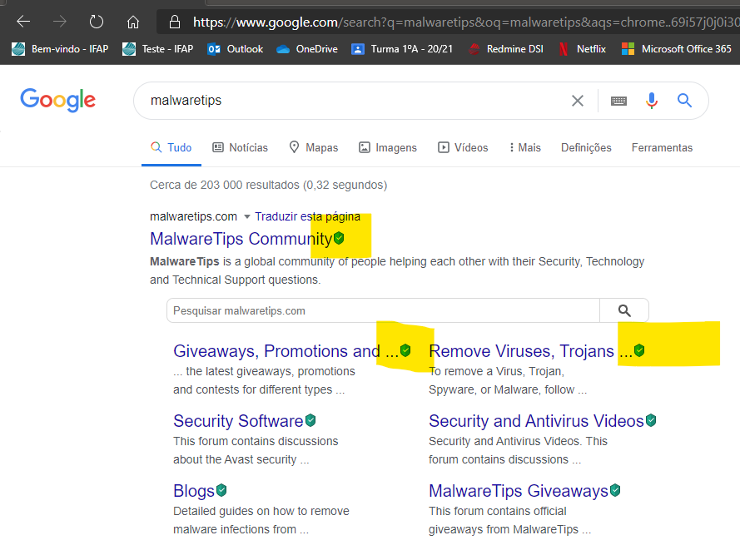The image size is (740, 560).
Task: Open Giveaways, Promotions and ... sitelink
Action: click(x=286, y=351)
